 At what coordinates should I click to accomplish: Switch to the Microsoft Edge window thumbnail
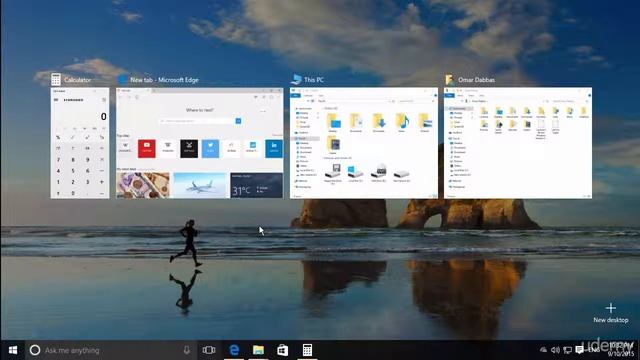coord(200,143)
